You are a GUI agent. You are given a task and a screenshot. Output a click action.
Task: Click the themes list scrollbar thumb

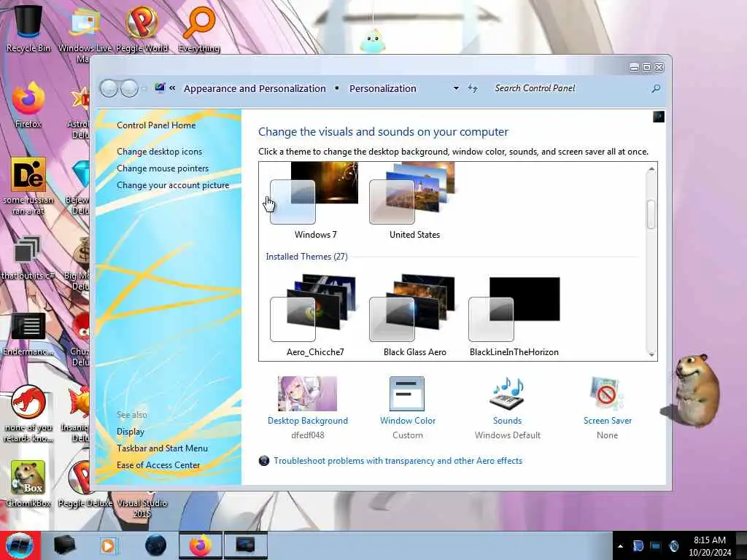[x=651, y=214]
